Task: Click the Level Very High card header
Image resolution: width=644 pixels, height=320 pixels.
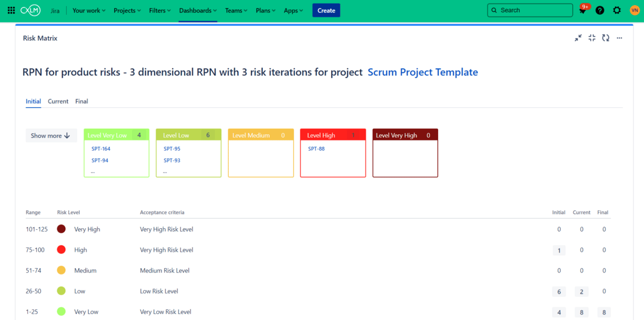Action: point(405,135)
